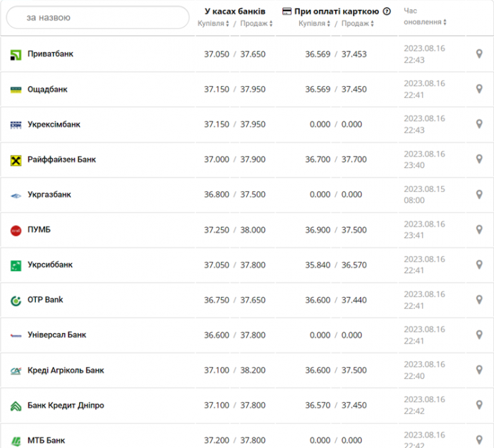Click the help icon beside При оплаті карткою
494x448 pixels.
point(387,11)
